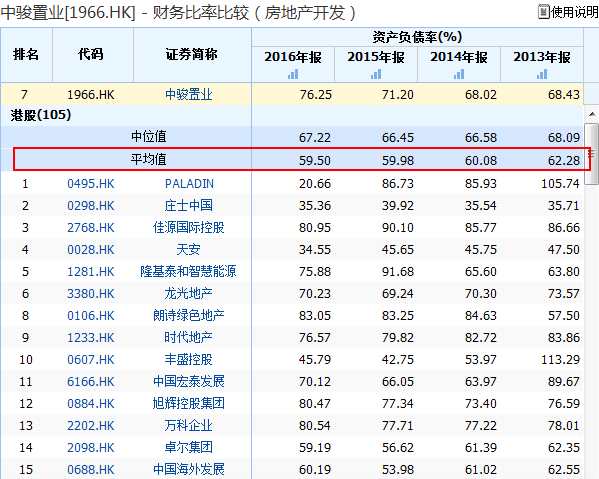Image resolution: width=599 pixels, height=479 pixels.
Task: Open the 庄士中国 security link
Action: tap(189, 206)
